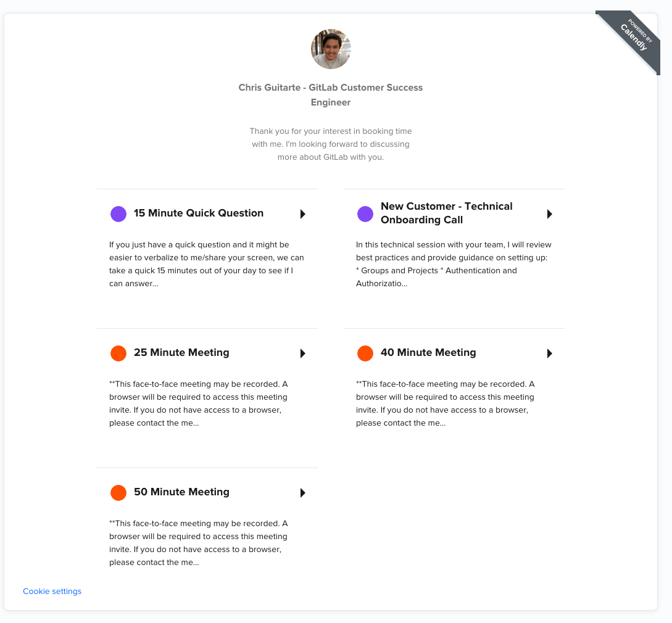The width and height of the screenshot is (672, 623).
Task: Click Chris Guitarte's profile photo
Action: 331,49
